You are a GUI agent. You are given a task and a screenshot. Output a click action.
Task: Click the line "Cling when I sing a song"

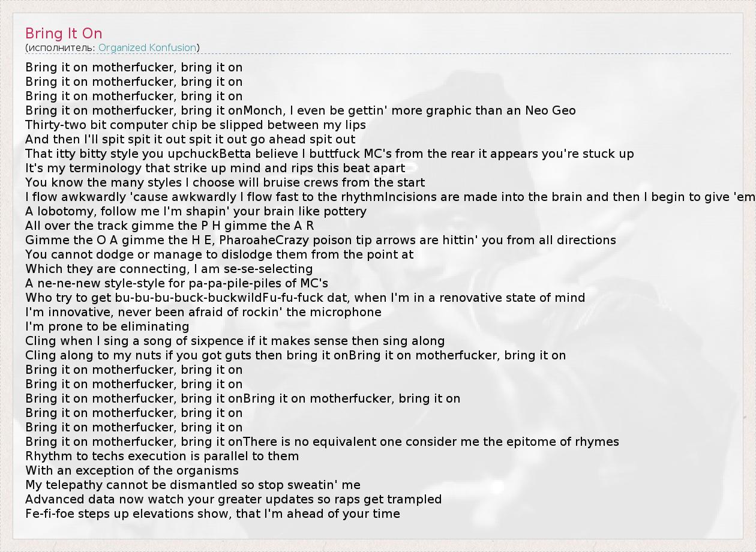pos(235,341)
